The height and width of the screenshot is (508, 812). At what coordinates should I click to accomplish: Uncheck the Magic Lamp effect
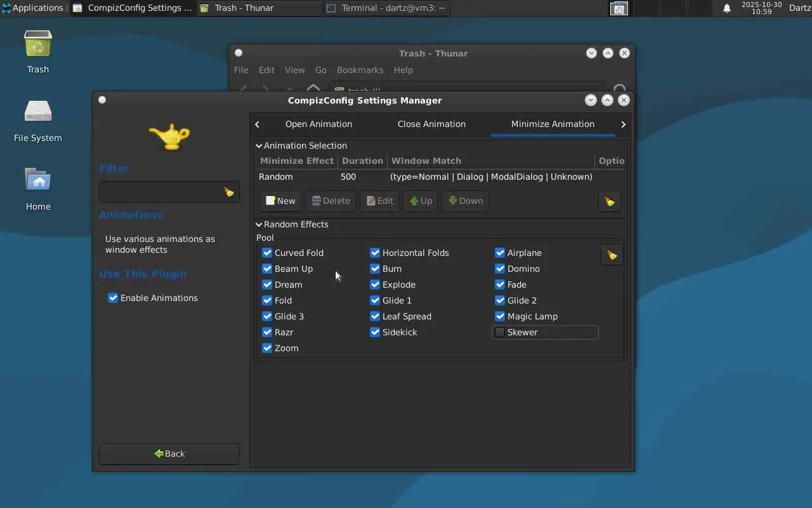(500, 316)
